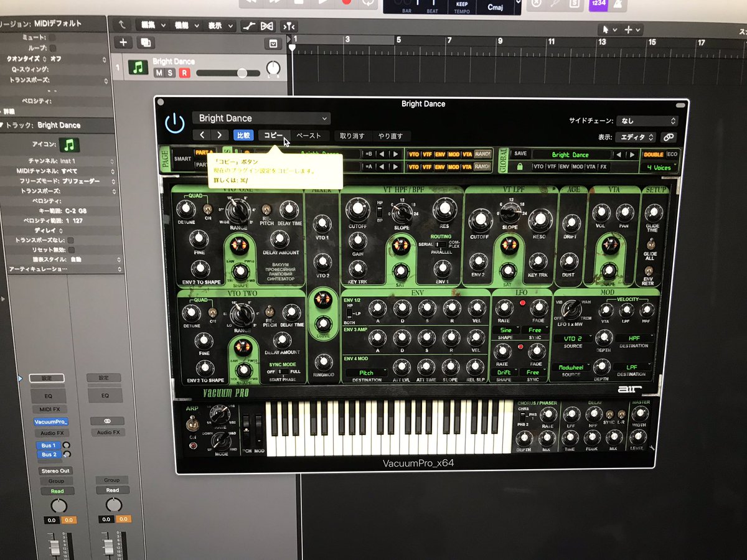Mute the Bright Dance track
747x560 pixels.
158,73
